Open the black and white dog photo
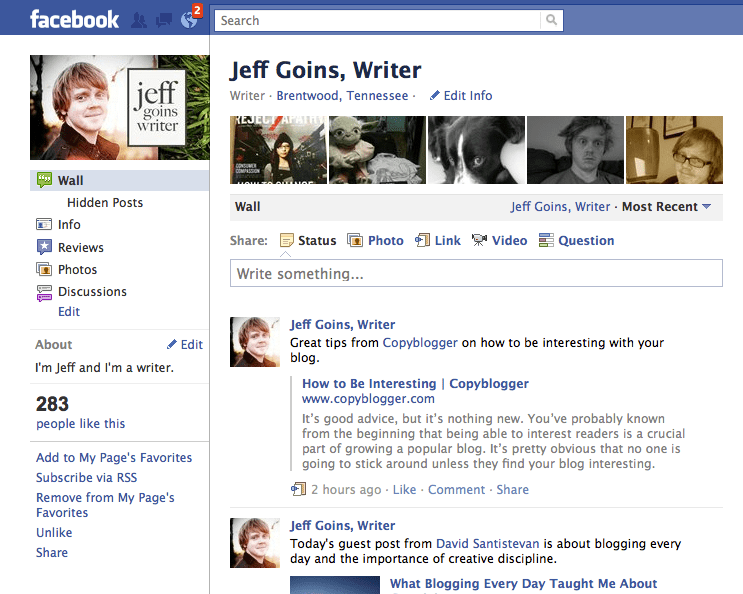The height and width of the screenshot is (594, 743). (x=476, y=150)
